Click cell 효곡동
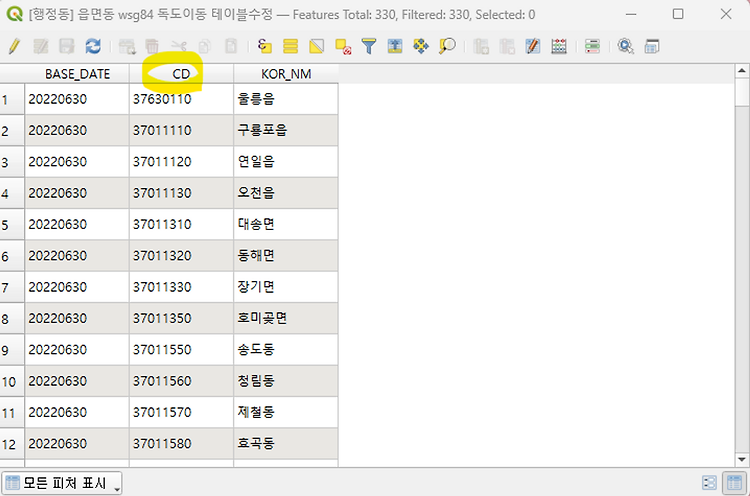750x496 pixels. pyautogui.click(x=286, y=443)
